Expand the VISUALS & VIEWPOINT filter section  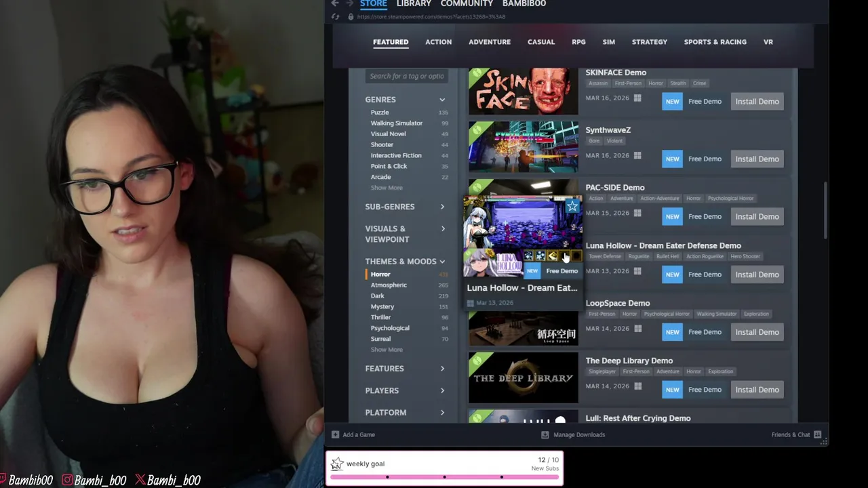click(x=442, y=229)
